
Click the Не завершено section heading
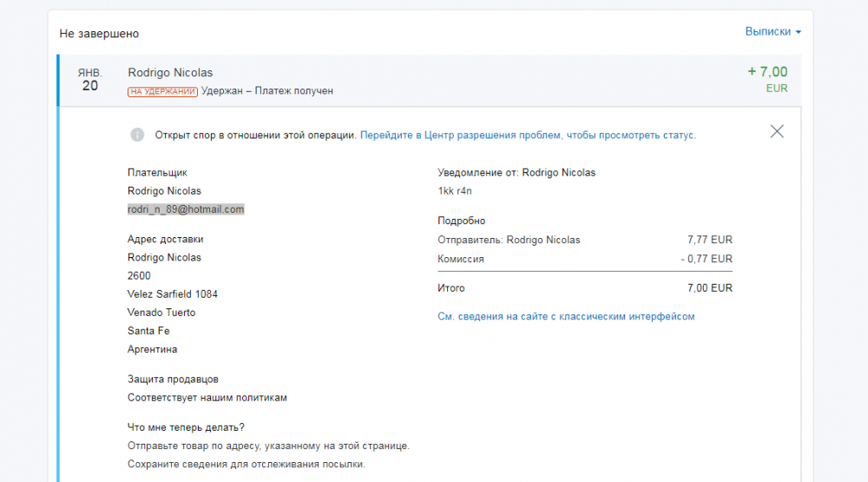tap(99, 34)
